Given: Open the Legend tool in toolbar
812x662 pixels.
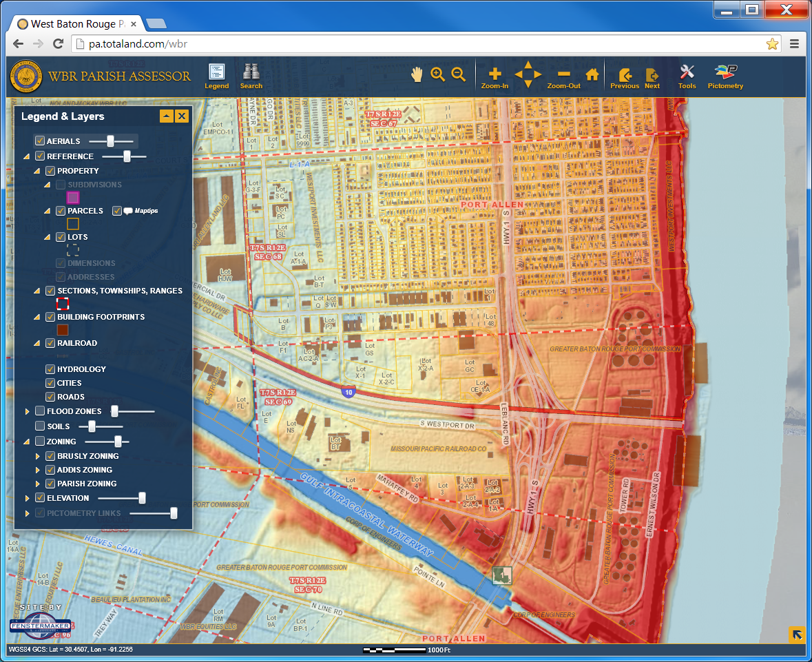Looking at the screenshot, I should point(216,75).
